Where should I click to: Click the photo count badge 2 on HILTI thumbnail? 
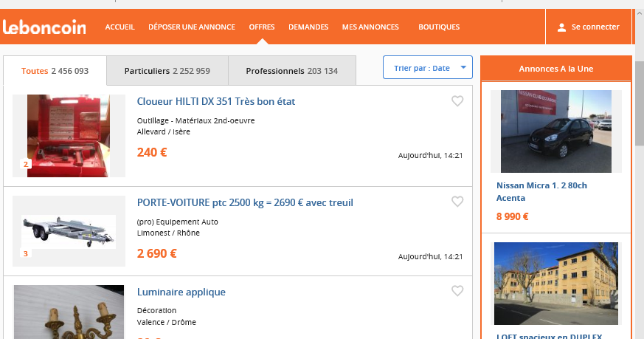point(26,164)
